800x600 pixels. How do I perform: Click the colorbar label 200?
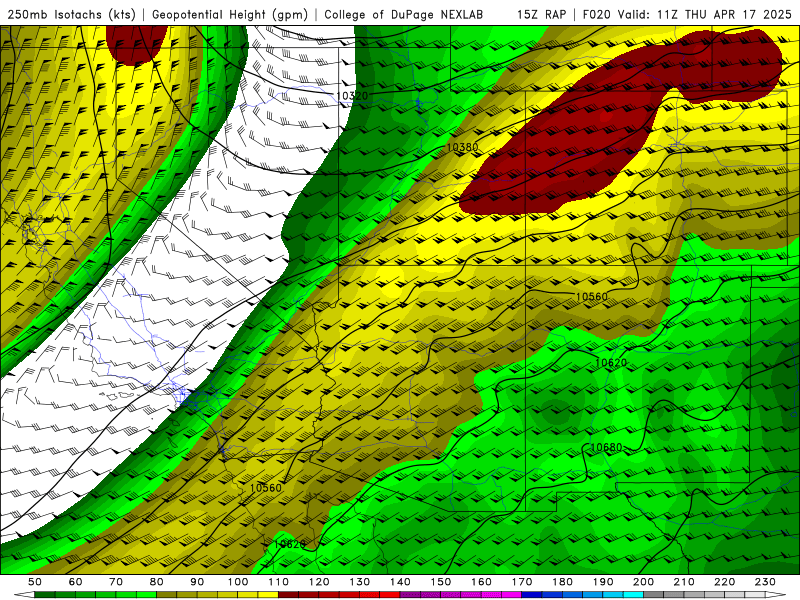click(x=644, y=582)
